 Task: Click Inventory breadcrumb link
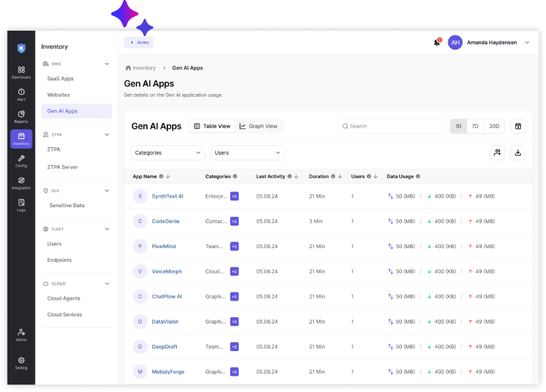pos(144,68)
